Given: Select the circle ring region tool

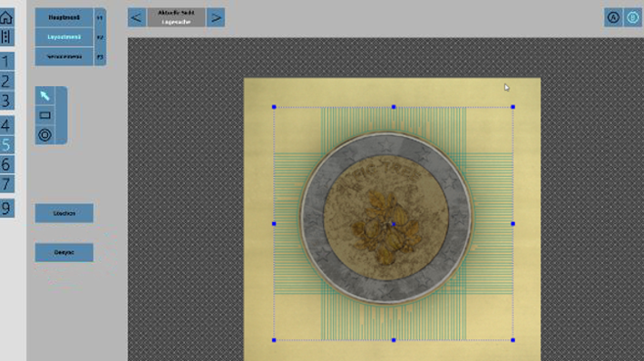Looking at the screenshot, I should point(44,135).
